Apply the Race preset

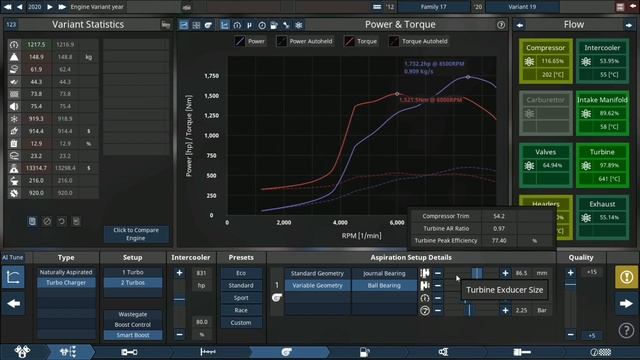point(241,310)
